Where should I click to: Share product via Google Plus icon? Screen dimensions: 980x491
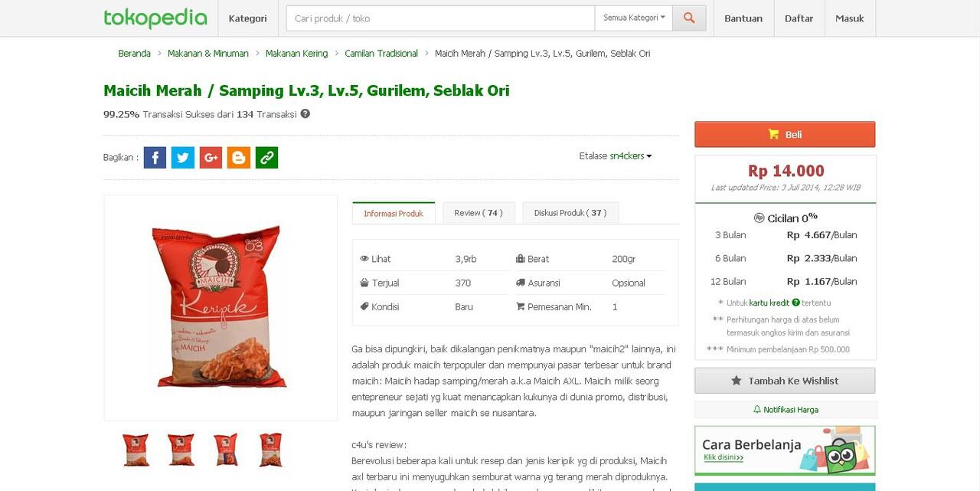(x=211, y=158)
